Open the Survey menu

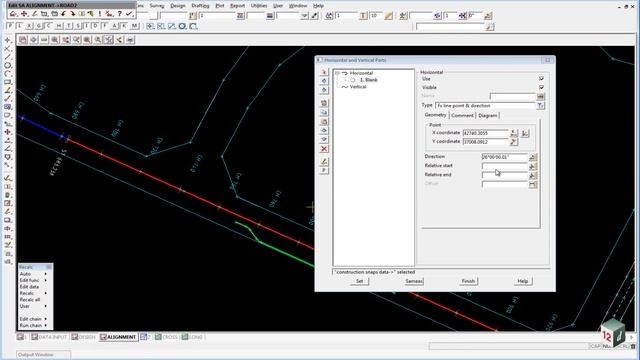(x=157, y=6)
